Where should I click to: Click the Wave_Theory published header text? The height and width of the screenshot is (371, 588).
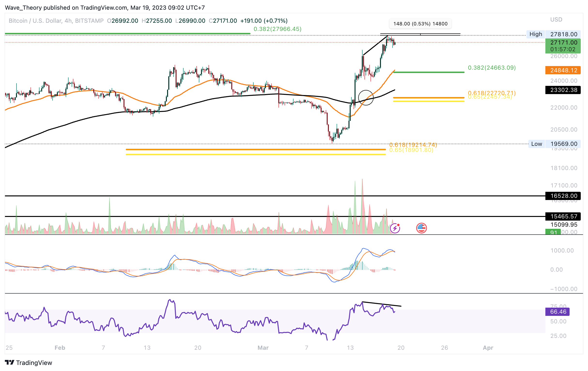(x=105, y=7)
